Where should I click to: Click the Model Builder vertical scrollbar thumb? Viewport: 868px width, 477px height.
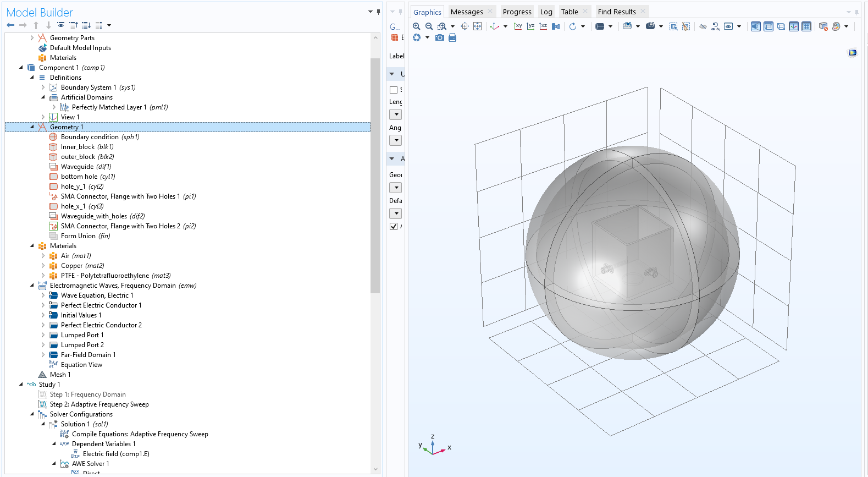[x=375, y=176]
